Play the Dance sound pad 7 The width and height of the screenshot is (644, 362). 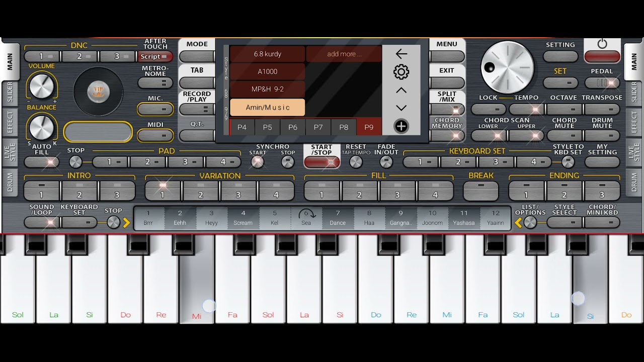coord(338,218)
